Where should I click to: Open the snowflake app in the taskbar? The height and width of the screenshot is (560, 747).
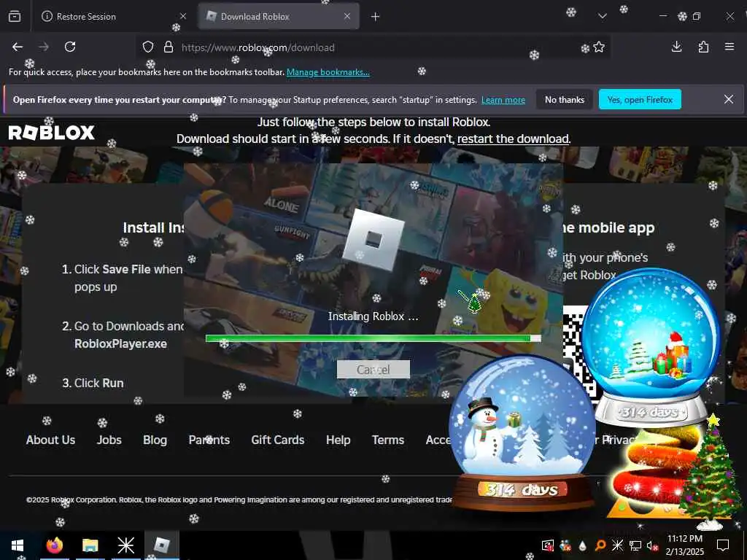125,545
